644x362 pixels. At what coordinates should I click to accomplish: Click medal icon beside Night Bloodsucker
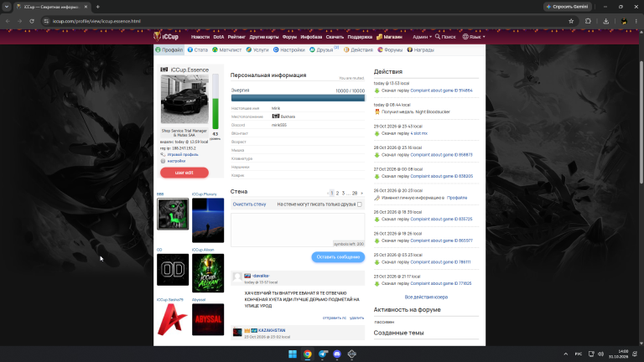tap(377, 112)
